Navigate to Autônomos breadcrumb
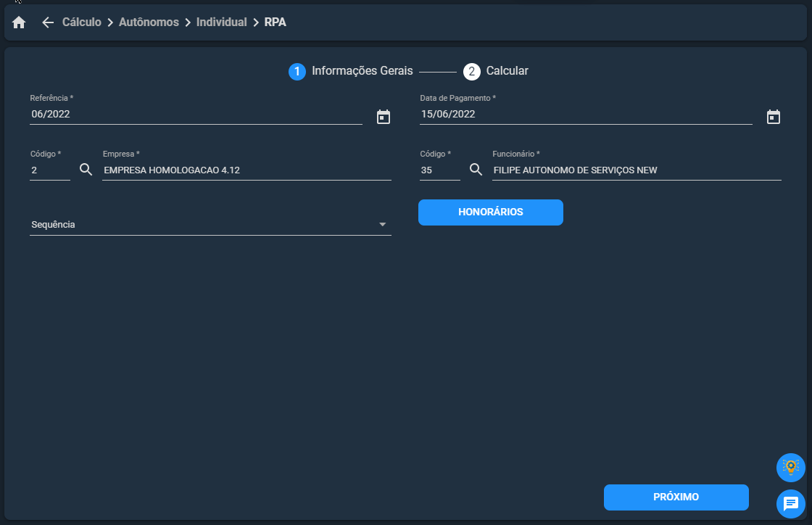Viewport: 812px width, 525px height. pos(149,22)
